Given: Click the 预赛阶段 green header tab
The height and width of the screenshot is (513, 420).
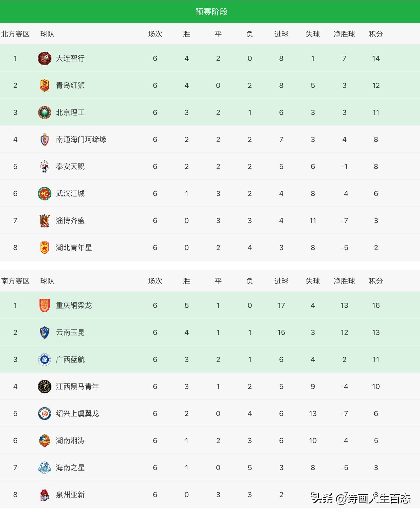Looking at the screenshot, I should pyautogui.click(x=211, y=12).
